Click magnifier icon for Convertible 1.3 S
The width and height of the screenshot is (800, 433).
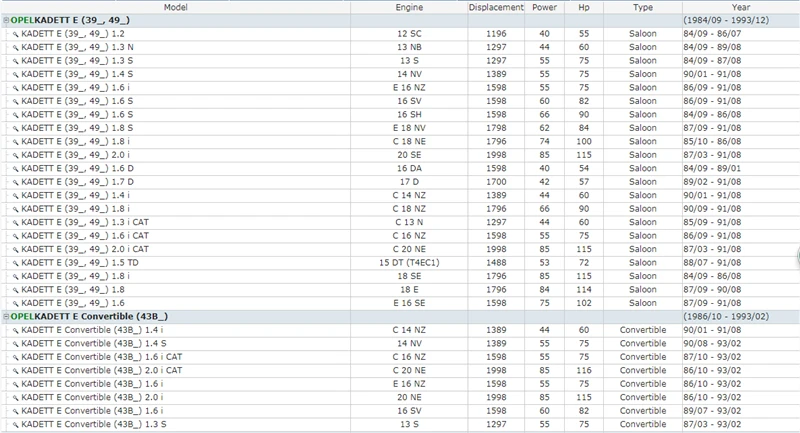coord(16,425)
